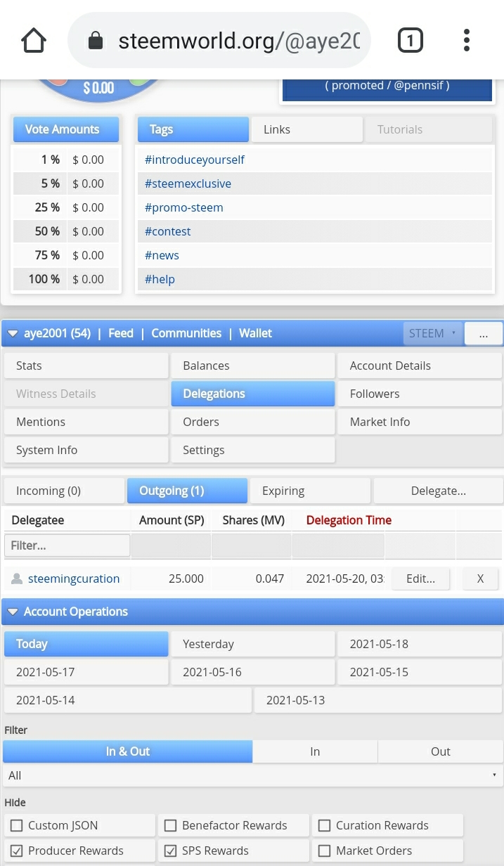Click the #promo-steem tag link
Screen dimensions: 504x866
point(184,207)
